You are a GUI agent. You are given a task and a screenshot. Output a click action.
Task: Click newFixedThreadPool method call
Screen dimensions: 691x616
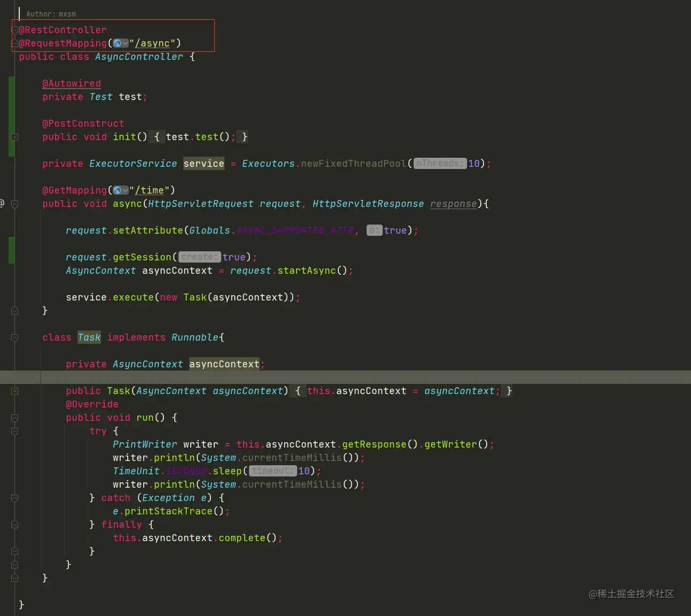pos(353,164)
